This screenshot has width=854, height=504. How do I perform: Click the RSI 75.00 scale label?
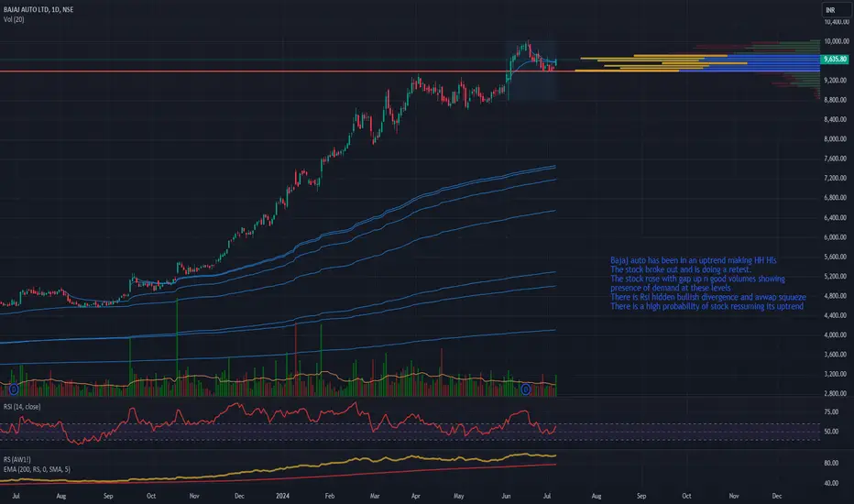[831, 412]
